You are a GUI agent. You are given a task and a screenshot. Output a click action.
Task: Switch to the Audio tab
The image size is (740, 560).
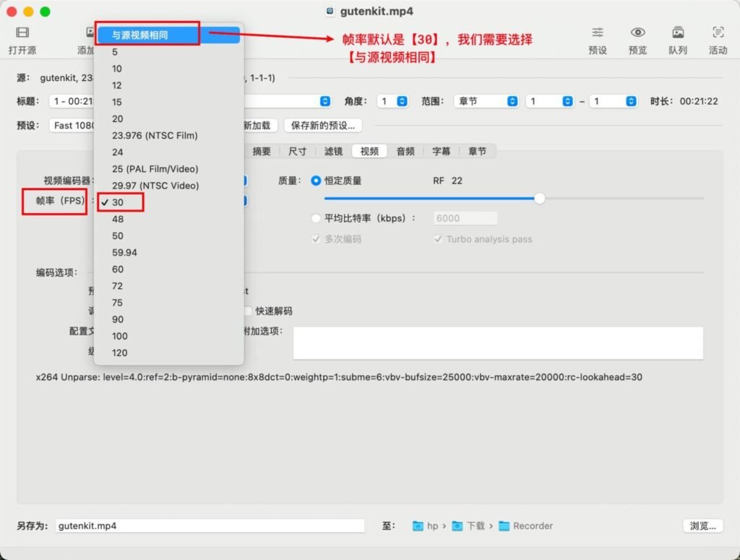405,151
